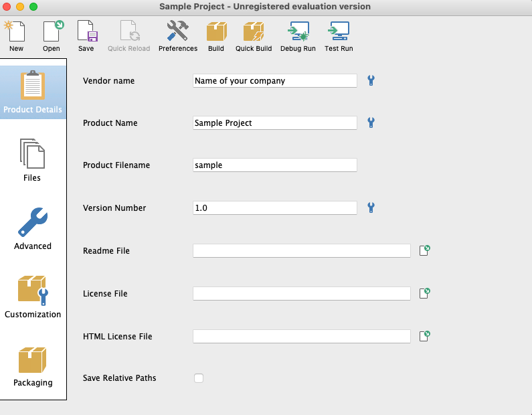The width and height of the screenshot is (532, 415).
Task: Browse for a Readme File
Action: click(x=424, y=251)
